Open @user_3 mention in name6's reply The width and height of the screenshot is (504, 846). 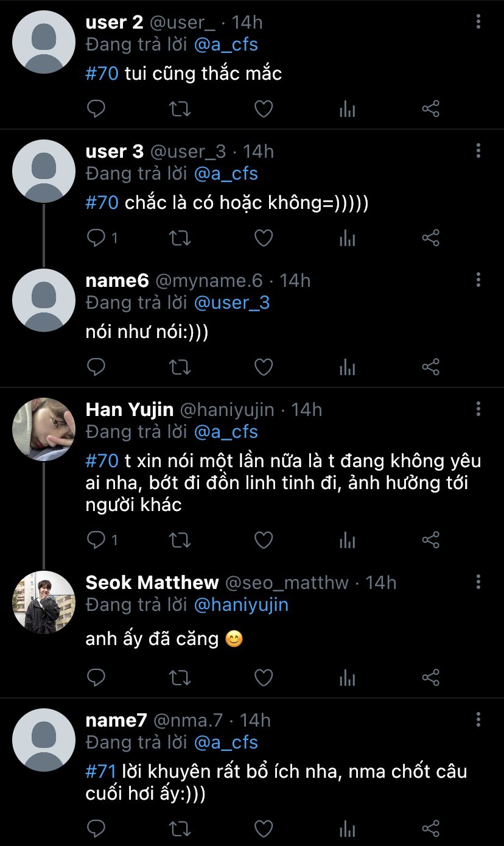pos(231,303)
